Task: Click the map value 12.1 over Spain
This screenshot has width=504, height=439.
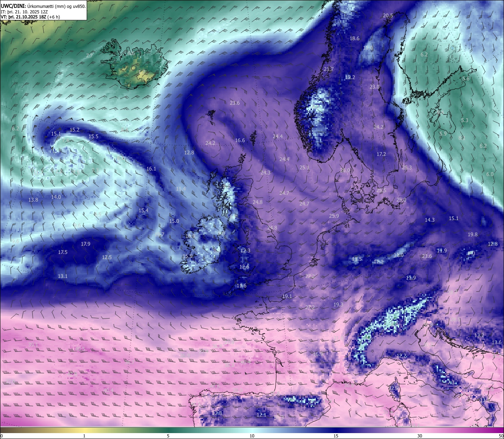Action: (261, 415)
